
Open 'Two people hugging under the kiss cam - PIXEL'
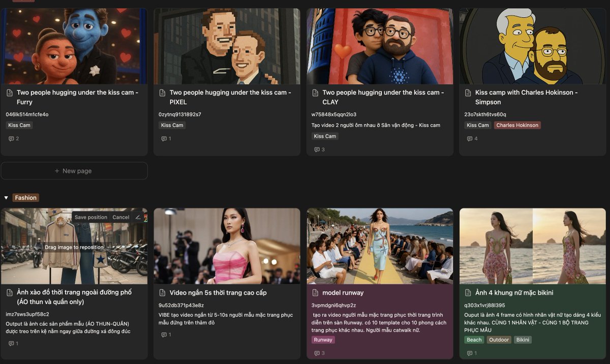point(230,97)
